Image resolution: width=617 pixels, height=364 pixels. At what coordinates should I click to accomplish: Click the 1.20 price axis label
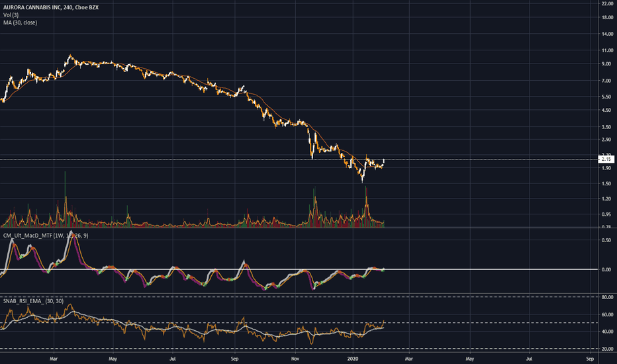(606, 199)
